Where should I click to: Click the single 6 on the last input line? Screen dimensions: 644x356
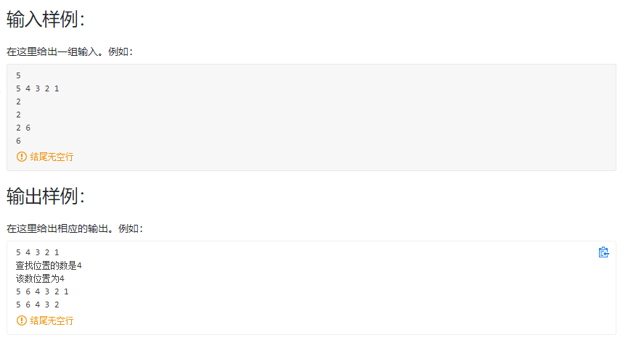(18, 141)
